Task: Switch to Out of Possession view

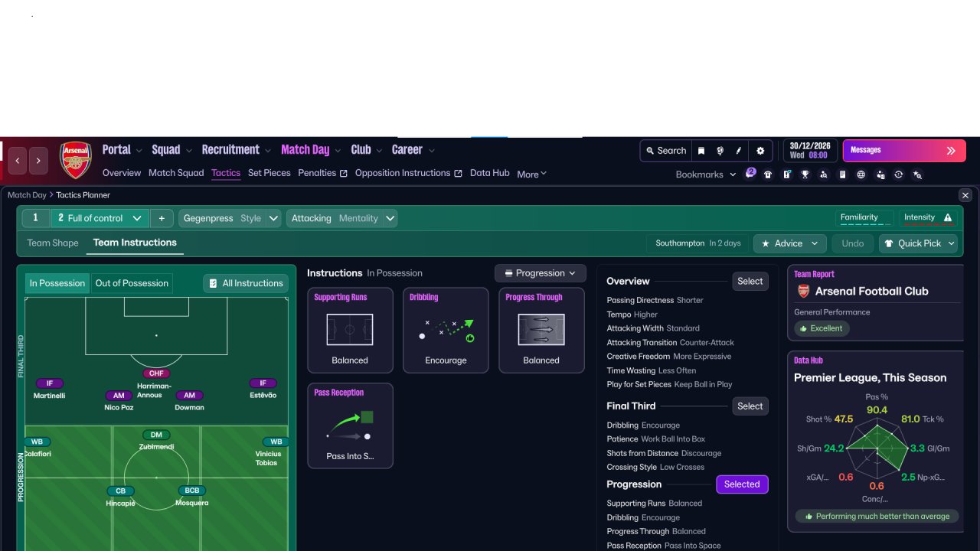Action: 132,283
